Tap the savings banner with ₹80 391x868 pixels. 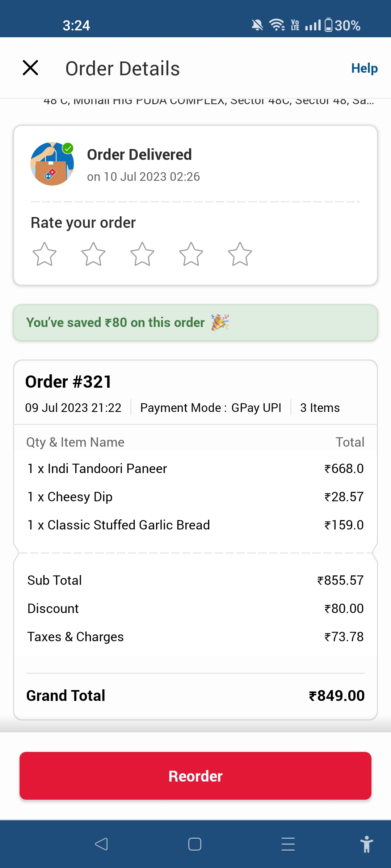pyautogui.click(x=195, y=323)
